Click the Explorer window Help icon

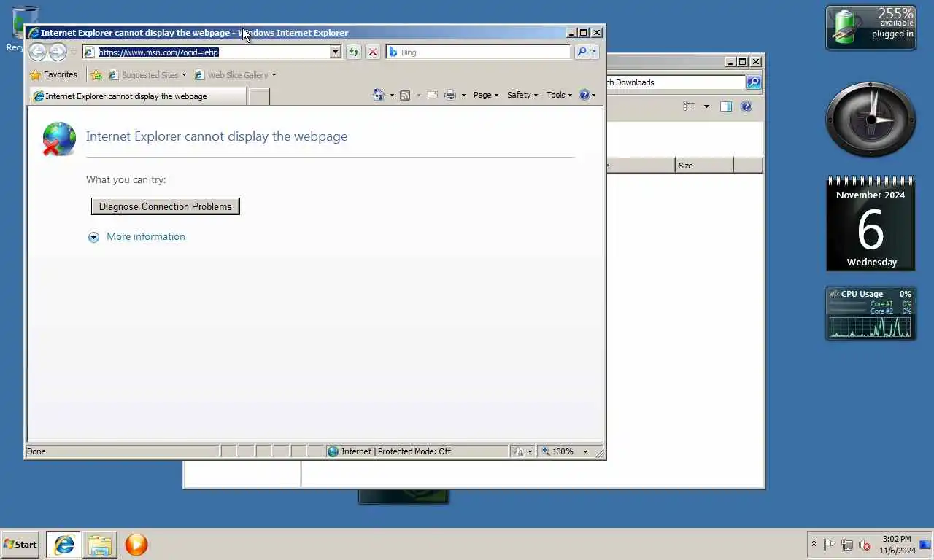[746, 106]
